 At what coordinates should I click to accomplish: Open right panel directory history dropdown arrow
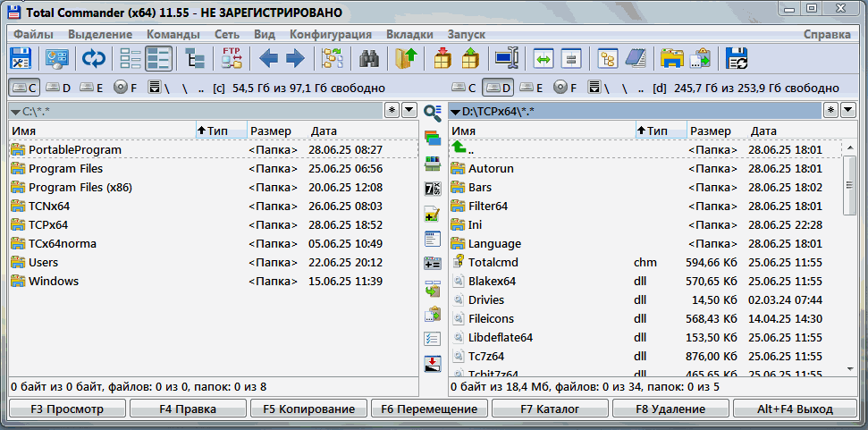pos(848,110)
